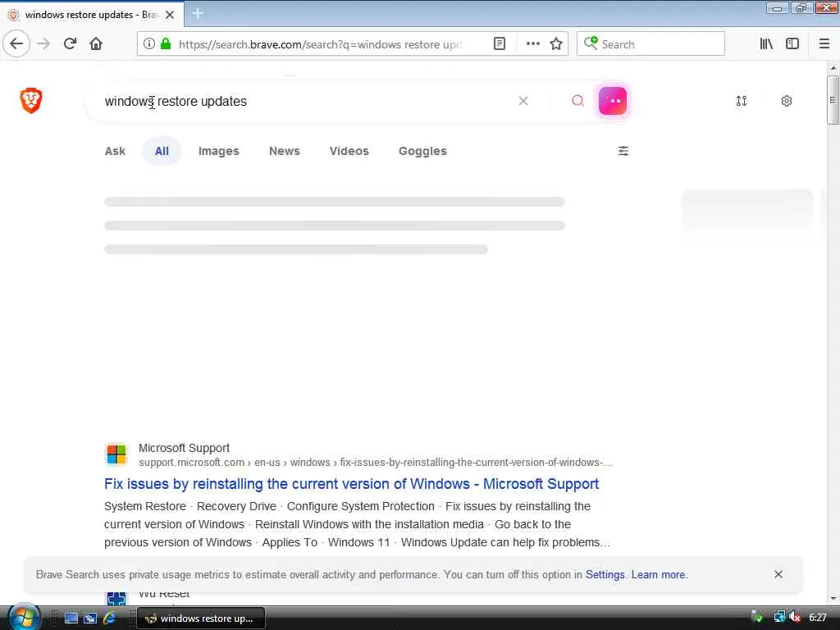Click the network tray icon
The width and height of the screenshot is (840, 630).
click(x=779, y=617)
